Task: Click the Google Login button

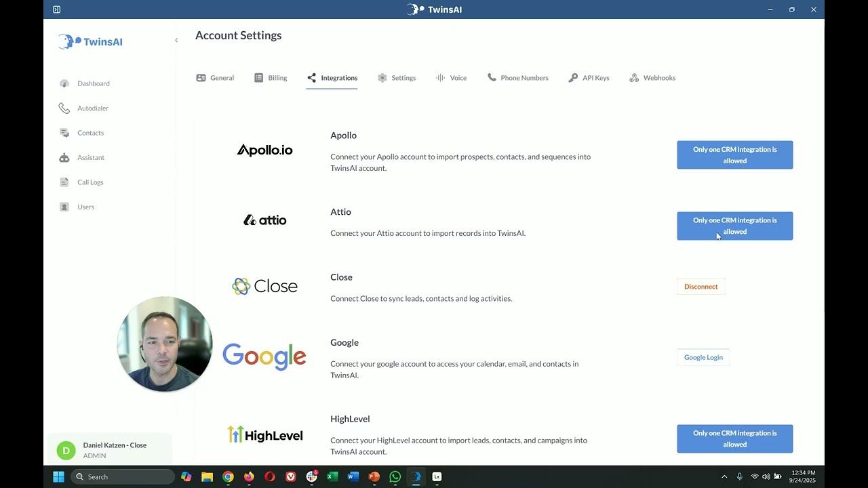Action: click(x=703, y=357)
